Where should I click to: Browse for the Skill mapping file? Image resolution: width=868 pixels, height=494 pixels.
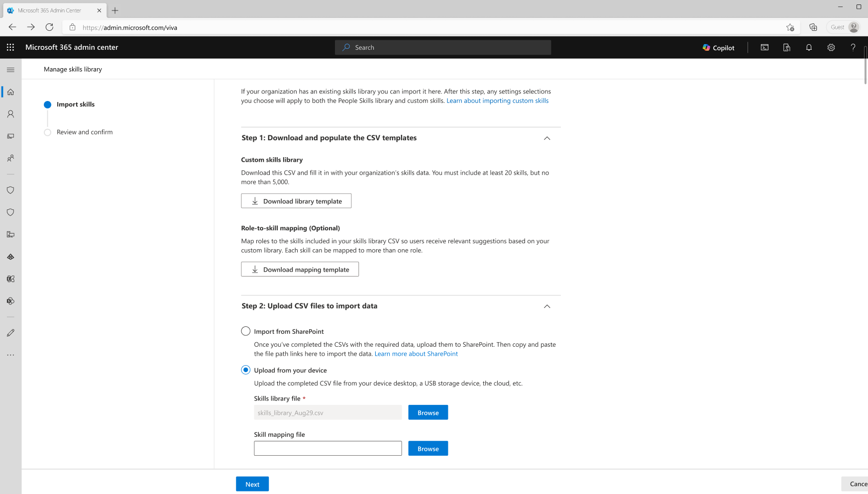click(428, 448)
